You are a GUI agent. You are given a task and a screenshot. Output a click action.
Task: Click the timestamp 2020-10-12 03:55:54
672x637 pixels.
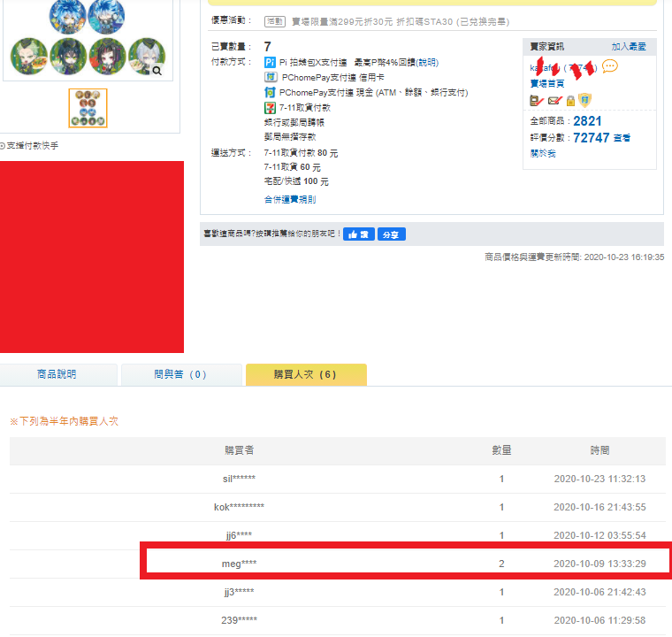pos(599,535)
